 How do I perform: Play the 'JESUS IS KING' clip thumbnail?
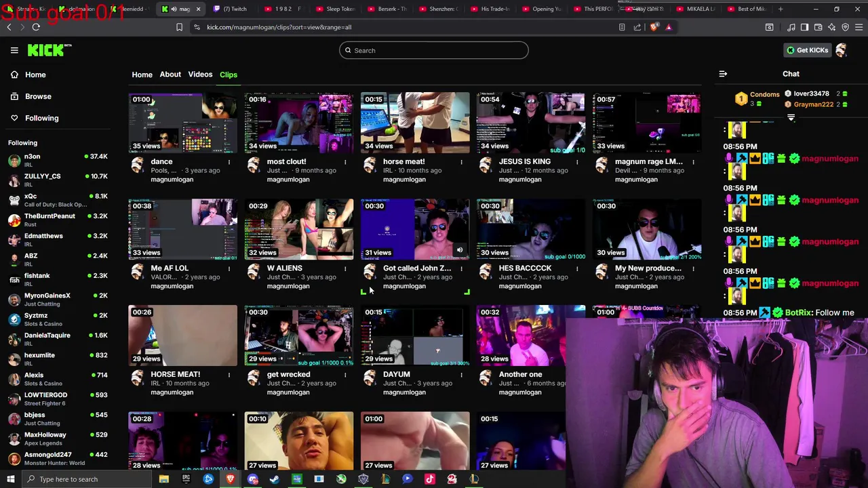tap(531, 123)
